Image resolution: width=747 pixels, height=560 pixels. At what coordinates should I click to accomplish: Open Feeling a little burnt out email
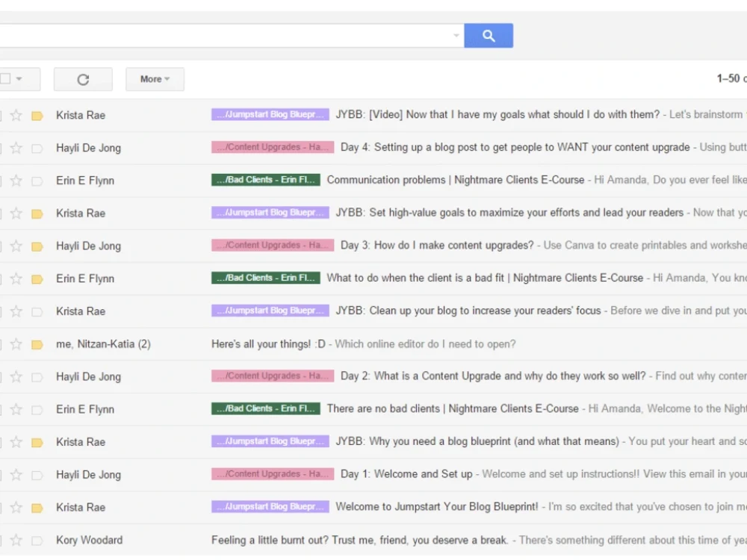(x=360, y=540)
